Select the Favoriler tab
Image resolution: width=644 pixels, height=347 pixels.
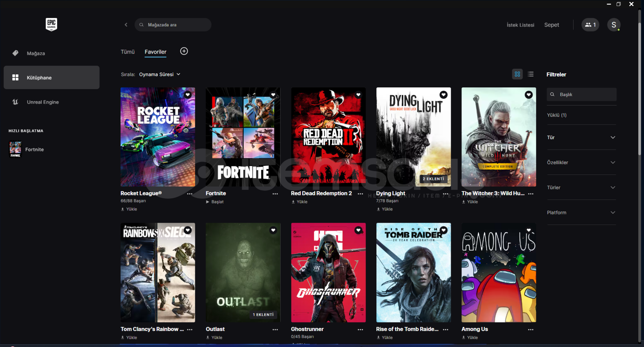coord(155,52)
